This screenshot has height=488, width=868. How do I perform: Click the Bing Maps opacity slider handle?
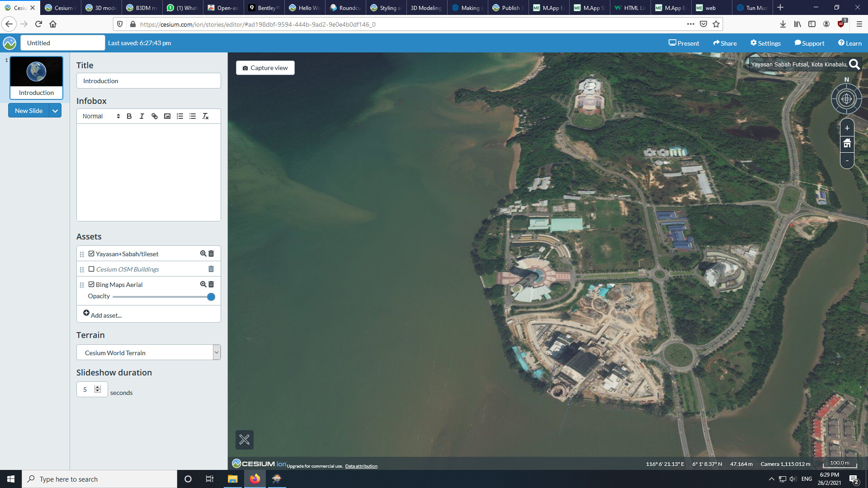211,297
